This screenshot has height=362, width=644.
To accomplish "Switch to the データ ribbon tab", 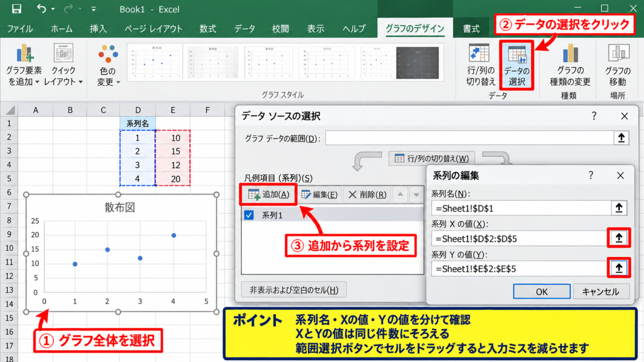I will [245, 29].
